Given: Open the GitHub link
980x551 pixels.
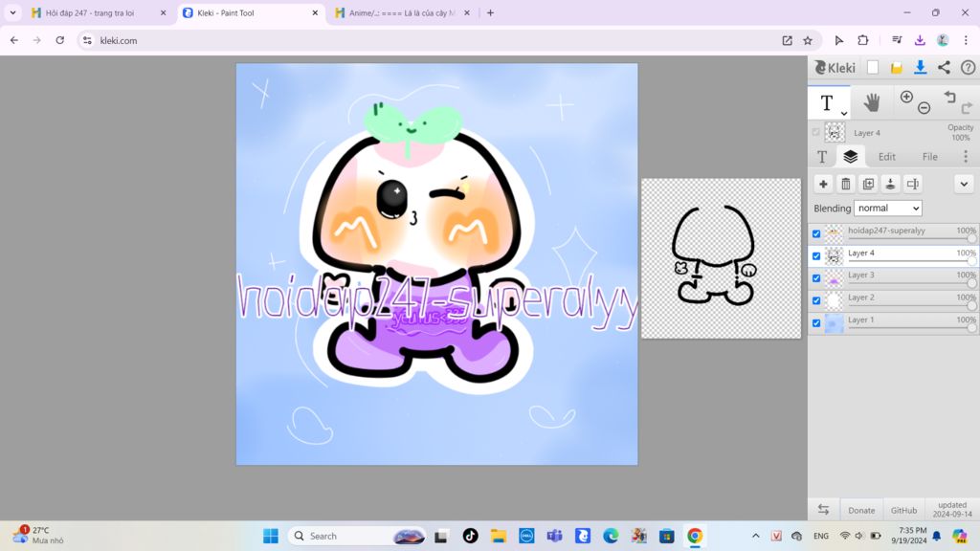Looking at the screenshot, I should pyautogui.click(x=903, y=510).
